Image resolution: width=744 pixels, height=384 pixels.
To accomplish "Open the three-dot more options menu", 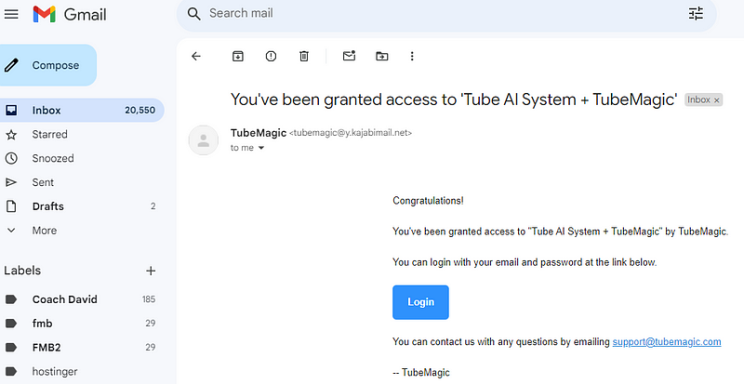I will pyautogui.click(x=412, y=56).
